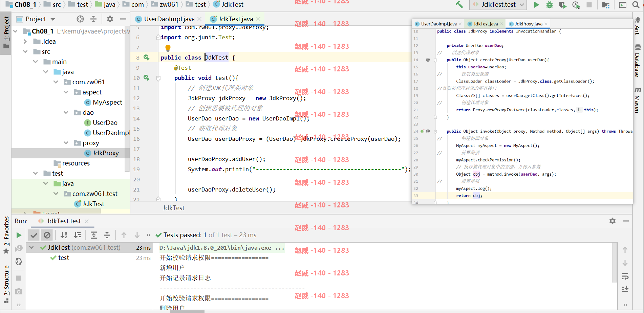Close the JdkTest.java editor tab

pyautogui.click(x=258, y=19)
